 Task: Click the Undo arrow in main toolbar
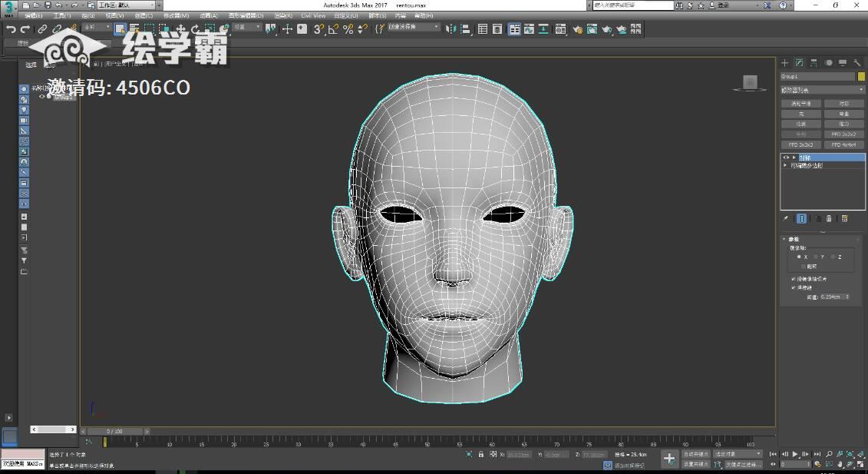(10, 29)
